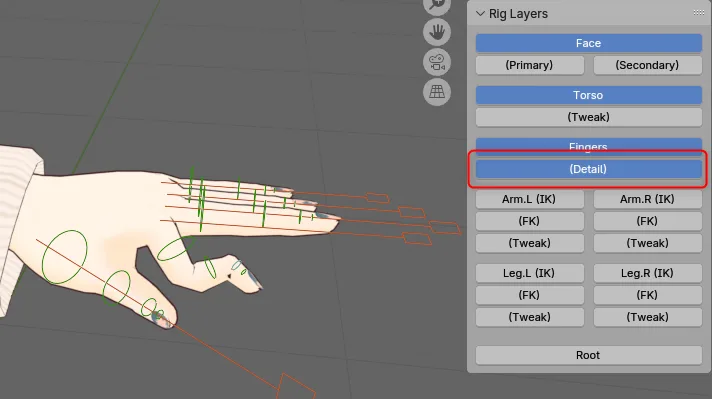Disable the Fingers (Detail) layer
The height and width of the screenshot is (399, 712).
click(x=588, y=169)
